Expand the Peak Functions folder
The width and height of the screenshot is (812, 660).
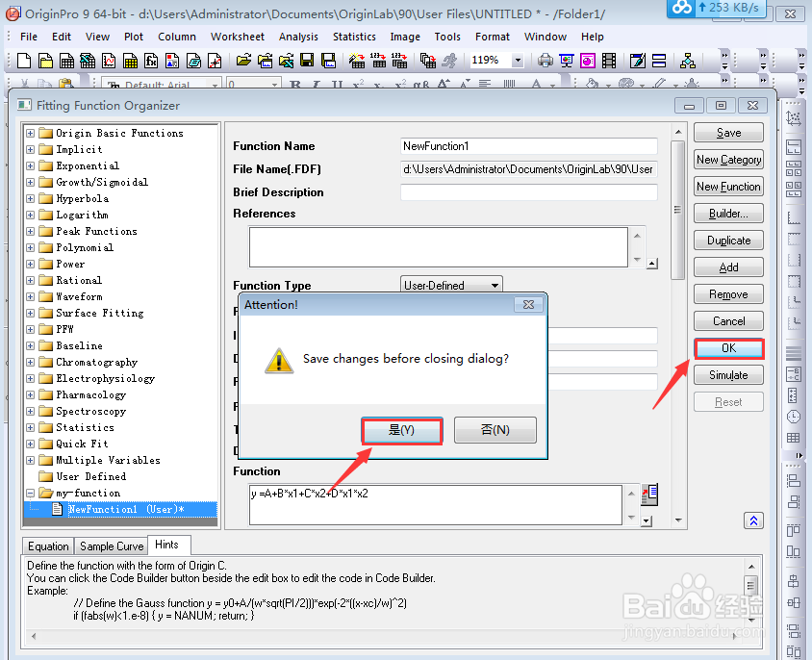click(30, 231)
